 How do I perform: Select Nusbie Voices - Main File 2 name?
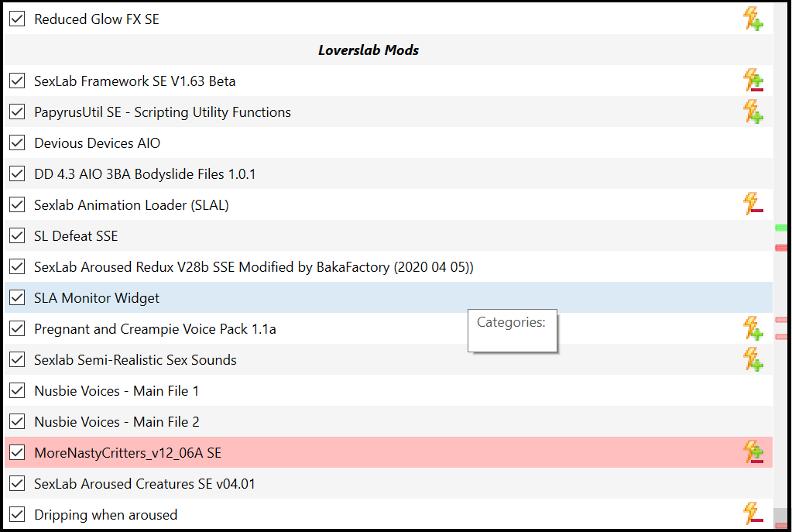[117, 422]
